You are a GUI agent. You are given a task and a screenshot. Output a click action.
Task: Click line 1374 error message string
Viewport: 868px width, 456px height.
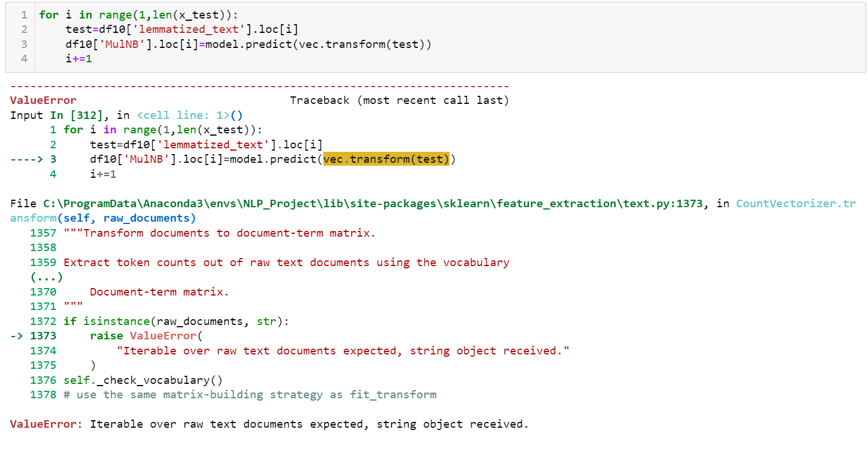click(343, 350)
